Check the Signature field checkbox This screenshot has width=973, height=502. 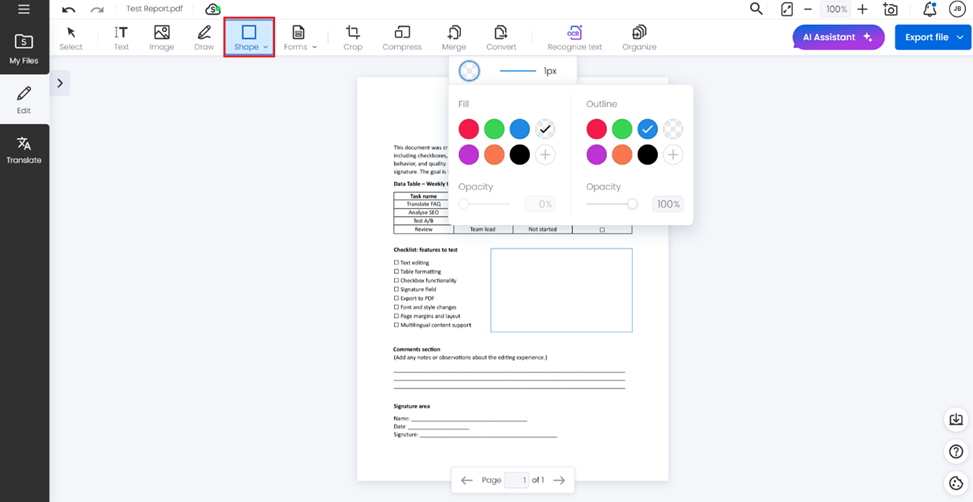(x=397, y=290)
